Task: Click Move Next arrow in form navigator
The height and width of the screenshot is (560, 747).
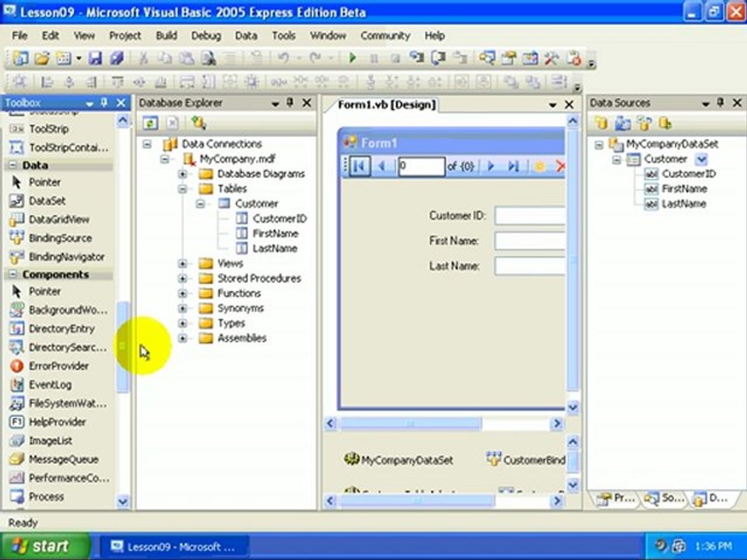Action: point(491,166)
